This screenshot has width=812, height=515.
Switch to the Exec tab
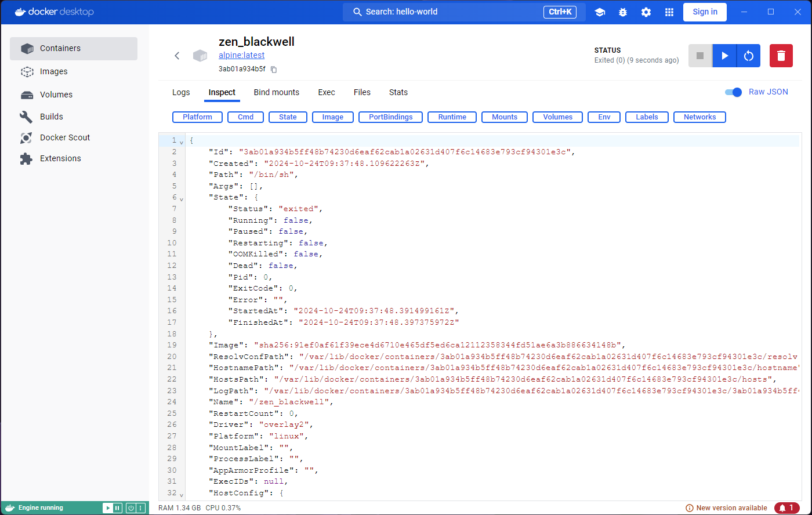(x=327, y=92)
